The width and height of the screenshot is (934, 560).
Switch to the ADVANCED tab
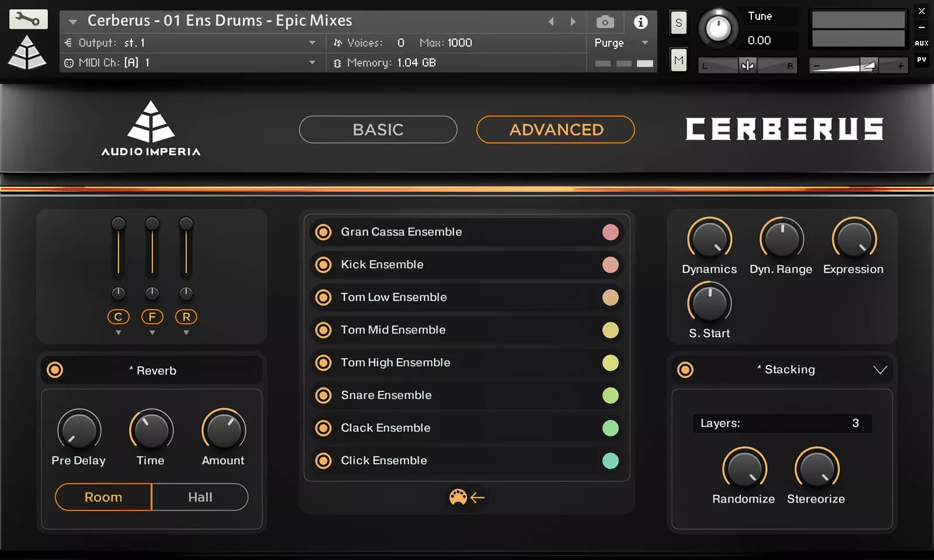tap(555, 129)
